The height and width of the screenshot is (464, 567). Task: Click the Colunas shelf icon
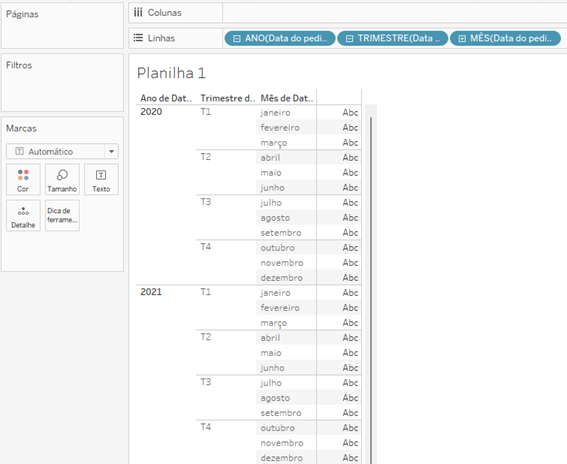[x=138, y=13]
